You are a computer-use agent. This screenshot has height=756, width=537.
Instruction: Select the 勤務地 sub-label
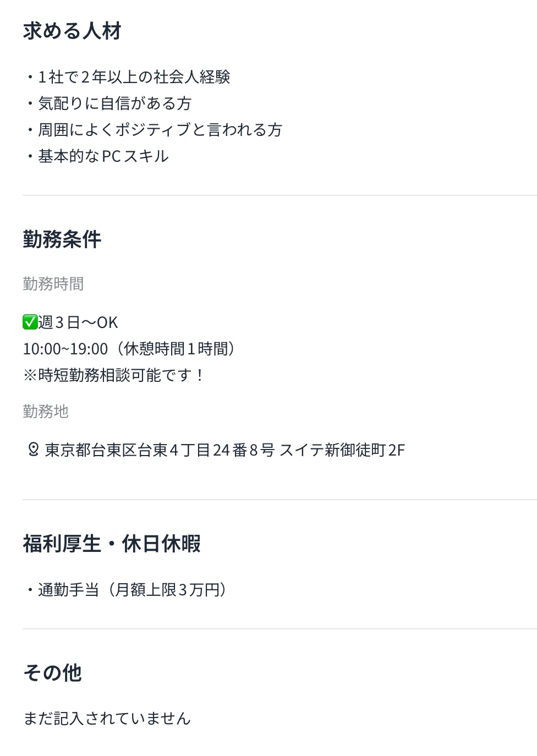point(46,412)
